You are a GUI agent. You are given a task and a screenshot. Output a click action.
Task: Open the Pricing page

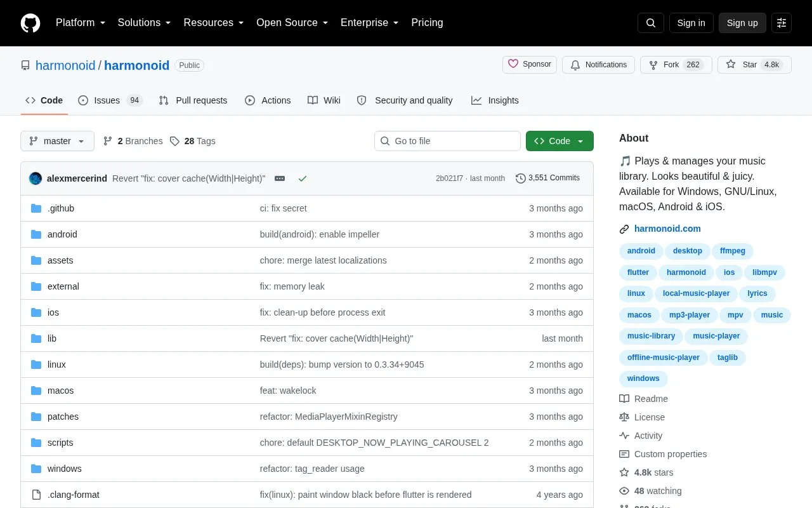(x=427, y=23)
